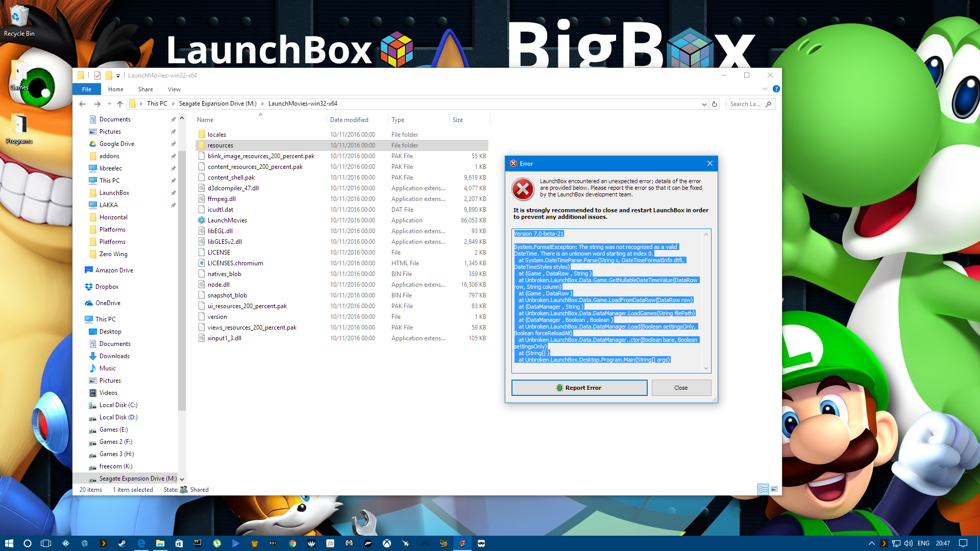Select the locales folder

pyautogui.click(x=217, y=135)
